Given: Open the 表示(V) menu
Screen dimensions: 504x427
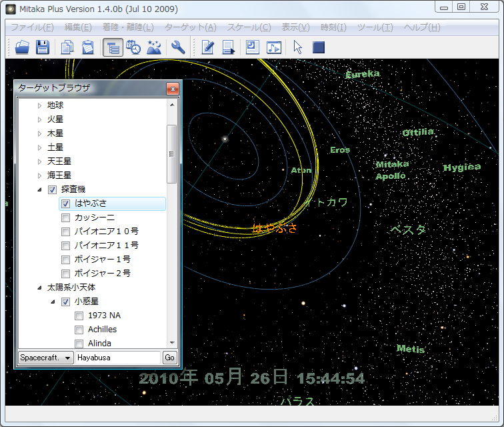Looking at the screenshot, I should tap(296, 27).
